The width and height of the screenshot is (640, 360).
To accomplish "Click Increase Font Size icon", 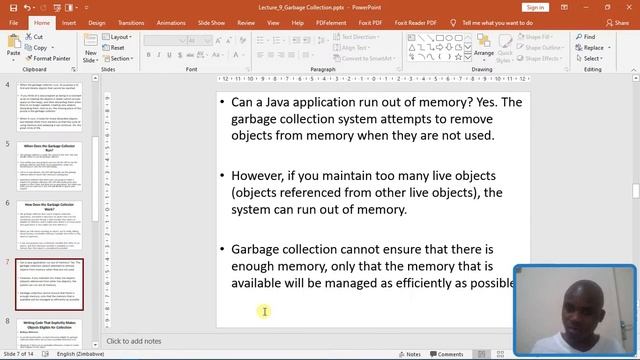I will (219, 40).
